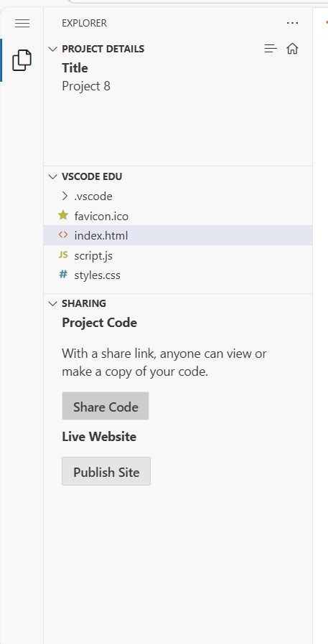
Task: Click the star icon for favicon.ico
Action: (63, 215)
